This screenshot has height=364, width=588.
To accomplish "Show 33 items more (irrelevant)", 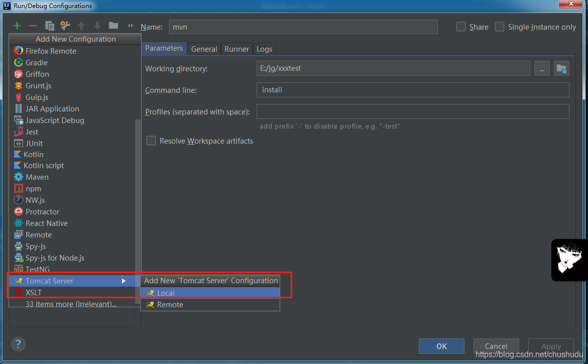I will click(71, 304).
